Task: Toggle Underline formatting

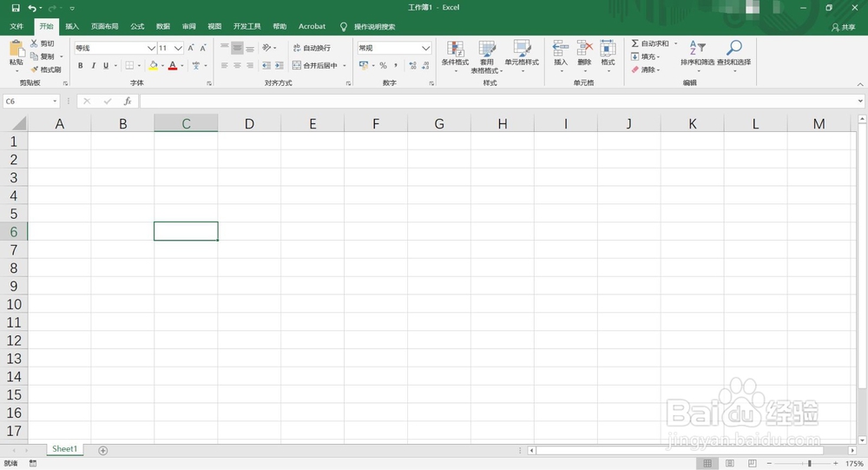Action: click(106, 65)
